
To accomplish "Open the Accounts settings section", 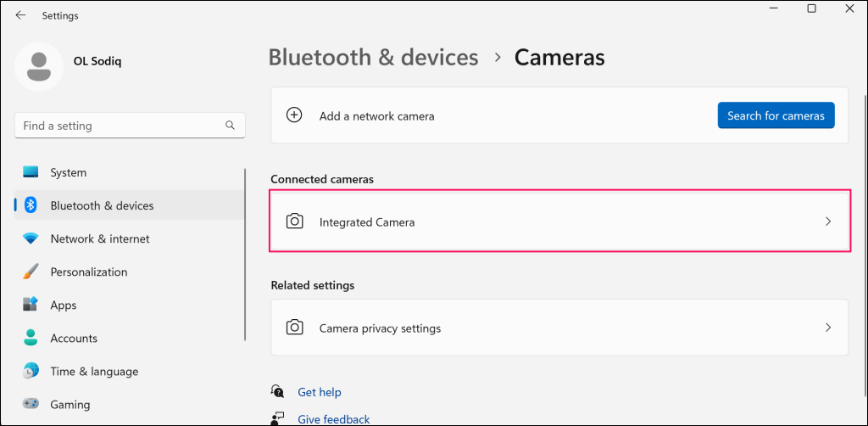I will (x=74, y=338).
